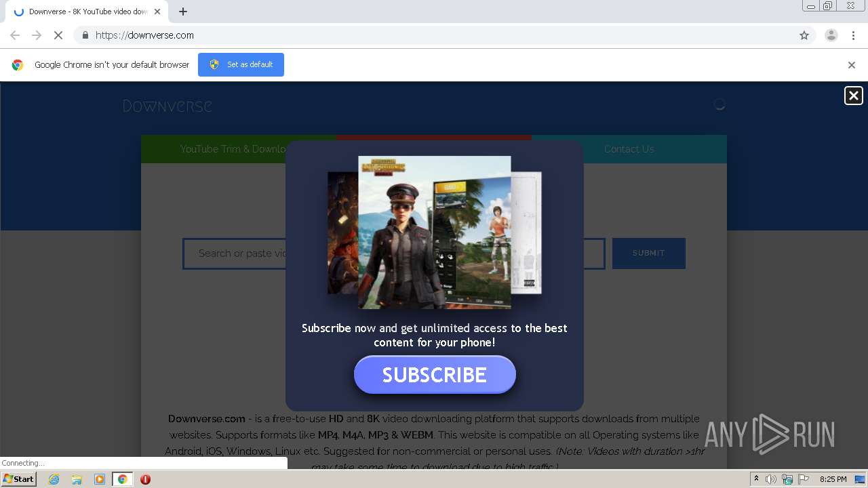The image size is (868, 488).
Task: Click the loading spinner in site header
Action: (719, 104)
